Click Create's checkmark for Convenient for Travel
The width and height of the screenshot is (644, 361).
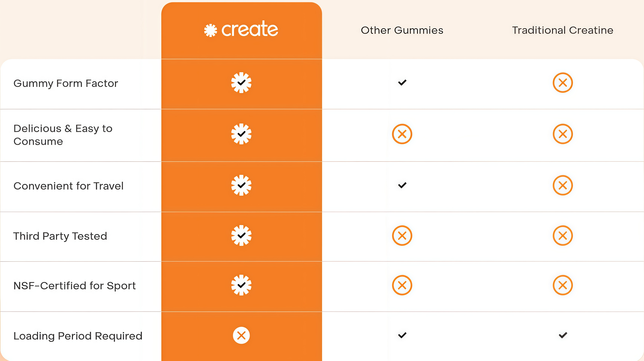[x=241, y=185]
